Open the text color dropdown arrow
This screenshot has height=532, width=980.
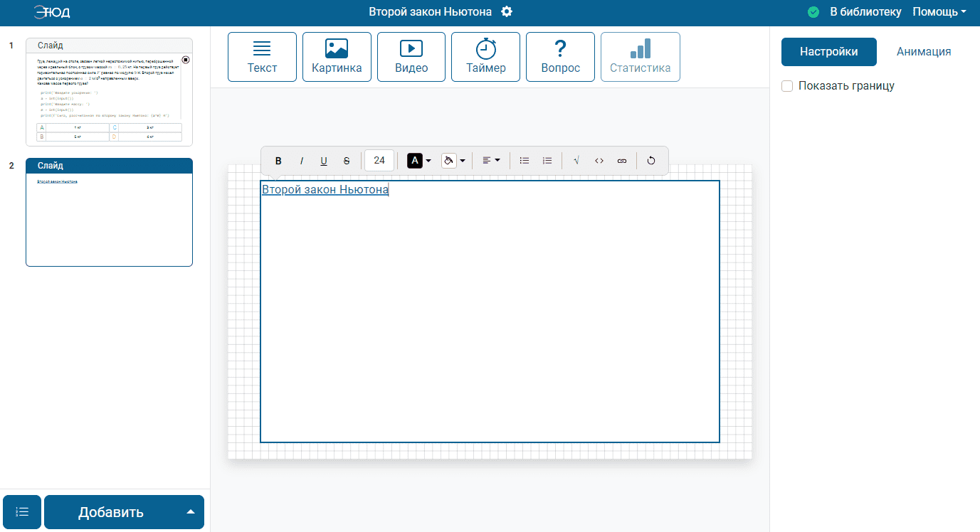[x=428, y=161]
